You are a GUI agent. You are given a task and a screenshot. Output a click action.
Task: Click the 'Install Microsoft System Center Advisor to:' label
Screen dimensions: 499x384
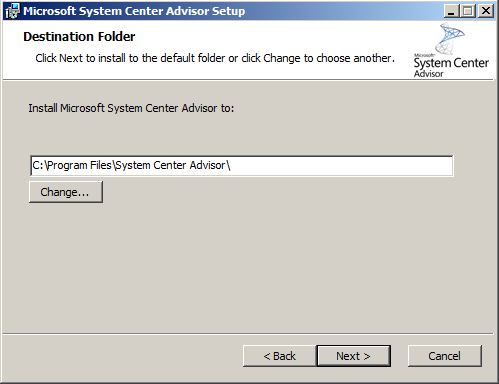131,108
